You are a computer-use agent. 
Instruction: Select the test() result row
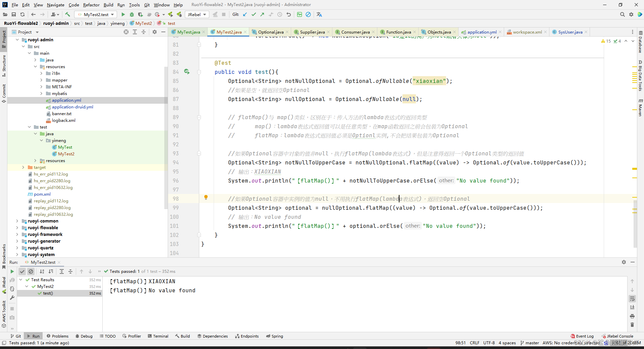(x=60, y=293)
